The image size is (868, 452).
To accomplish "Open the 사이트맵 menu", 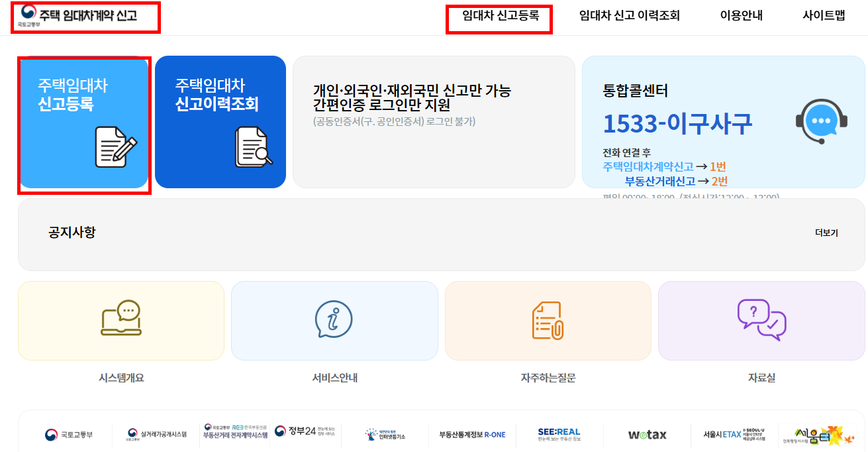I will point(824,15).
